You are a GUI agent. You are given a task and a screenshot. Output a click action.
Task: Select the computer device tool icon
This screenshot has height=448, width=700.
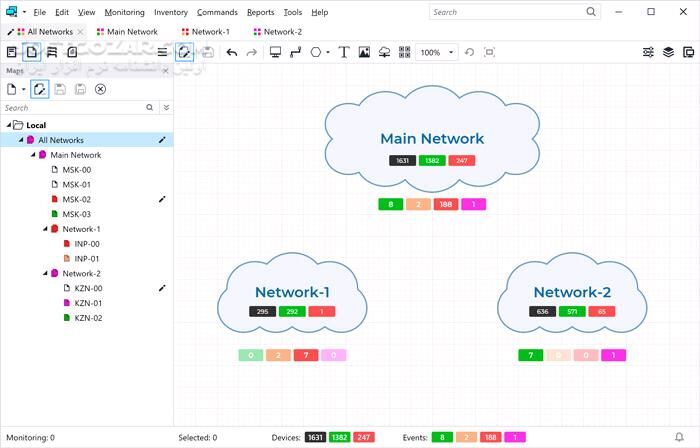[x=276, y=52]
